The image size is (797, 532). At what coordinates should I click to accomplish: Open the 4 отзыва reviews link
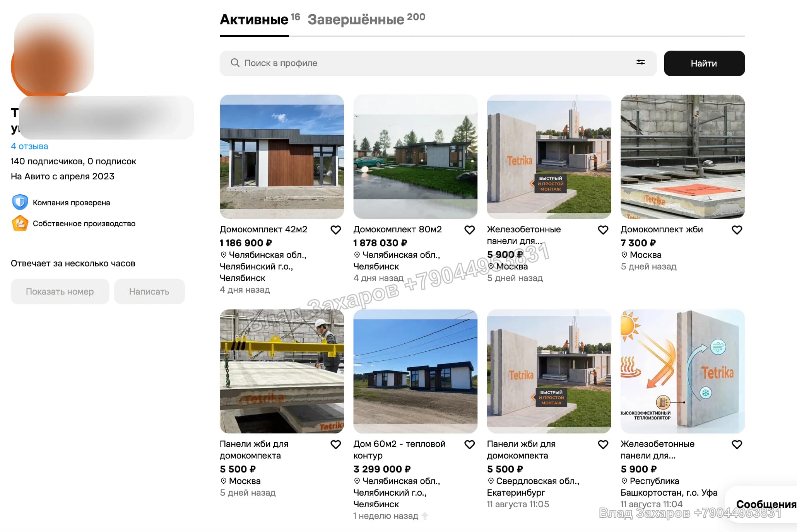click(x=29, y=146)
